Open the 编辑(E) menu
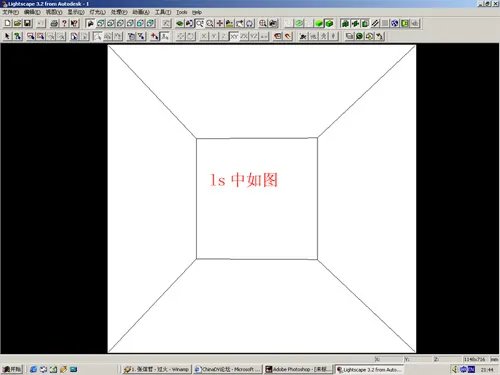Image resolution: width=500 pixels, height=375 pixels. click(x=32, y=12)
